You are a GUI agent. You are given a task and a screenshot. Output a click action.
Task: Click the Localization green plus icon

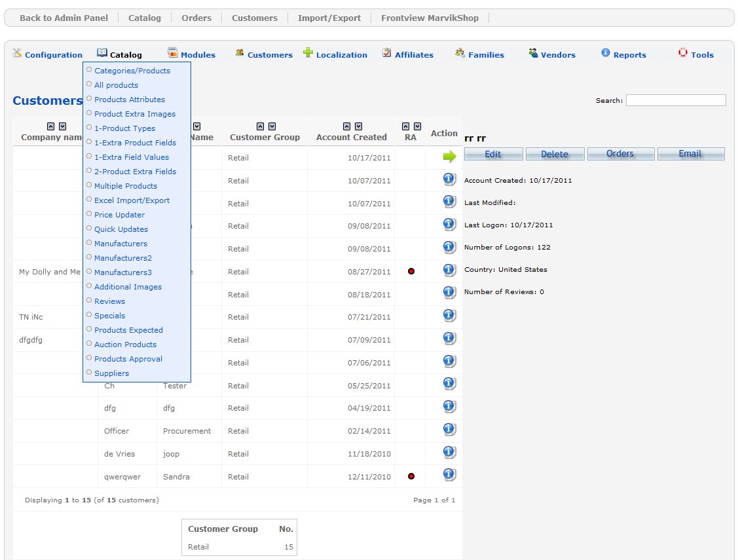click(x=308, y=52)
